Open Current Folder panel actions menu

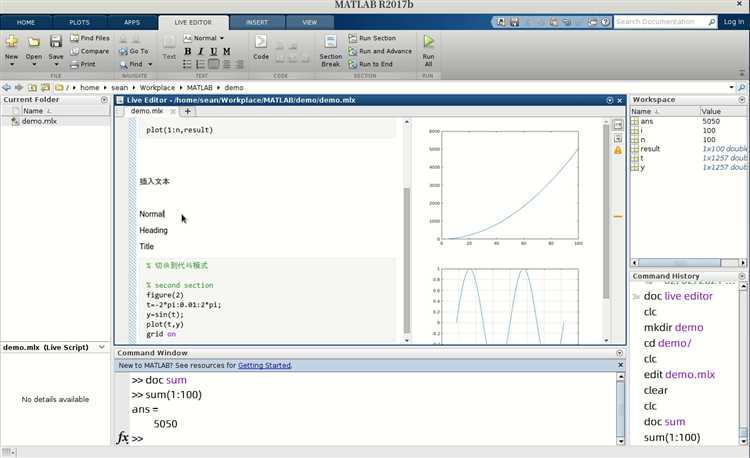click(x=104, y=100)
